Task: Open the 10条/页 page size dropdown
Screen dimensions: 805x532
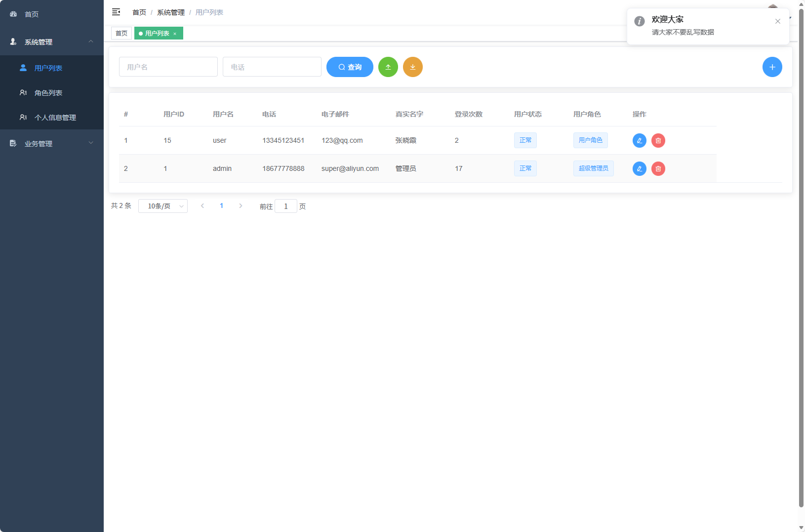Action: point(163,206)
